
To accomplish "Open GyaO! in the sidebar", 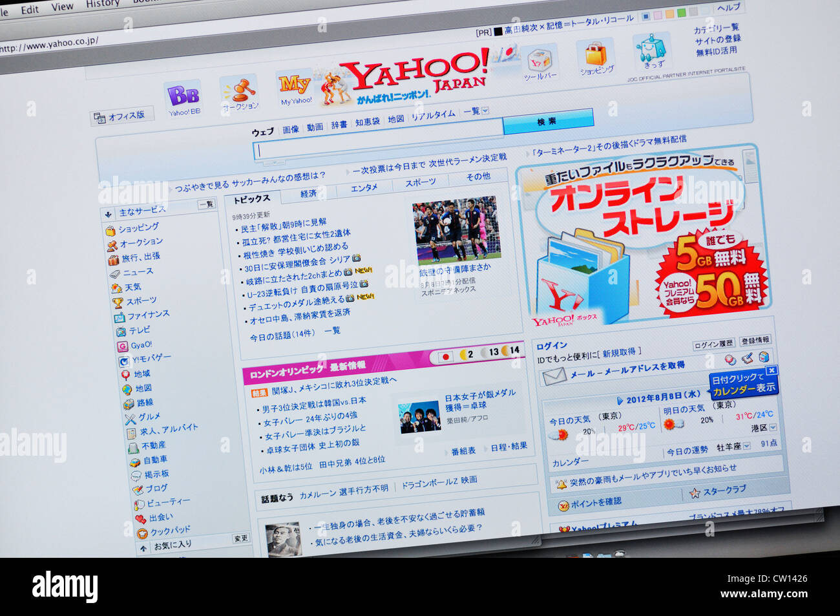I will [135, 346].
